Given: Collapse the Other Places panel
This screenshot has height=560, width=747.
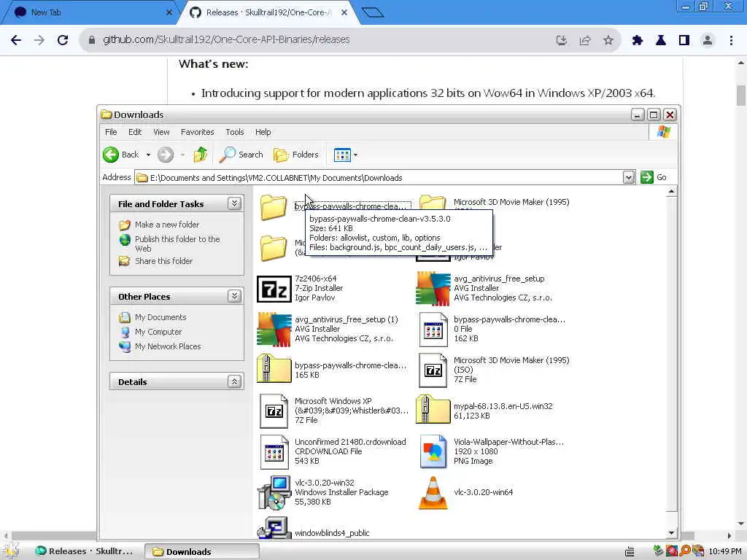Looking at the screenshot, I should pyautogui.click(x=234, y=296).
